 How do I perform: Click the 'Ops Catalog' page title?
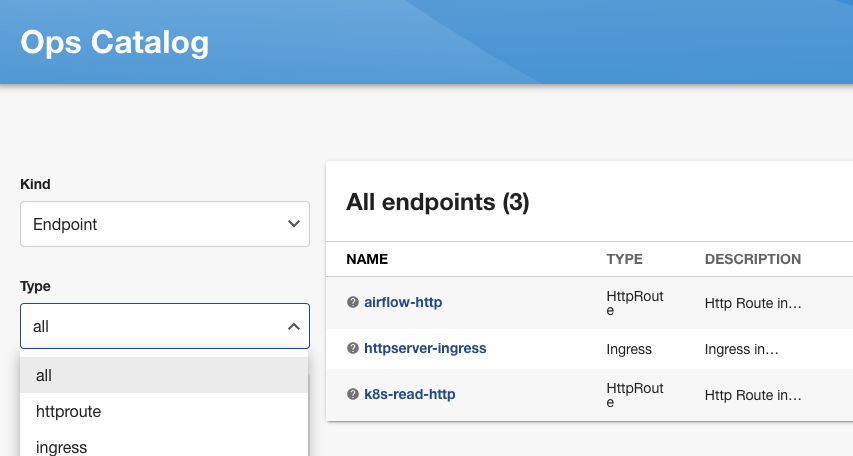115,42
